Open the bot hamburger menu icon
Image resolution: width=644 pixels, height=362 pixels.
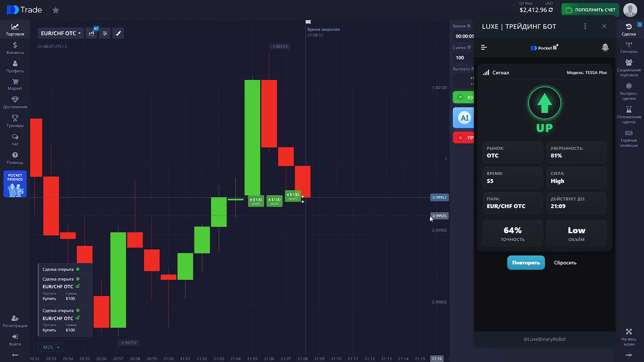(x=484, y=48)
